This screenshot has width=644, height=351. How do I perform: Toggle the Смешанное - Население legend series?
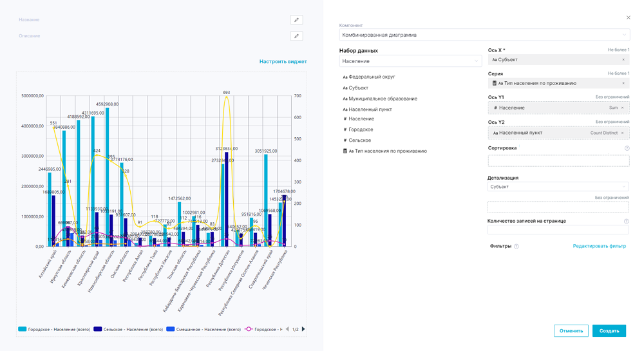[205, 329]
